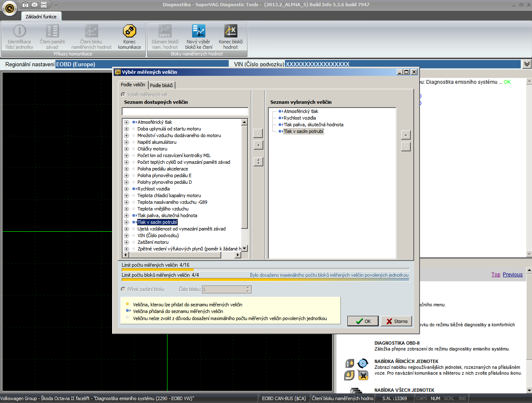The width and height of the screenshot is (532, 403).
Task: Select Počet km od rozsvícení kontrolky MIL
Action: click(x=174, y=155)
